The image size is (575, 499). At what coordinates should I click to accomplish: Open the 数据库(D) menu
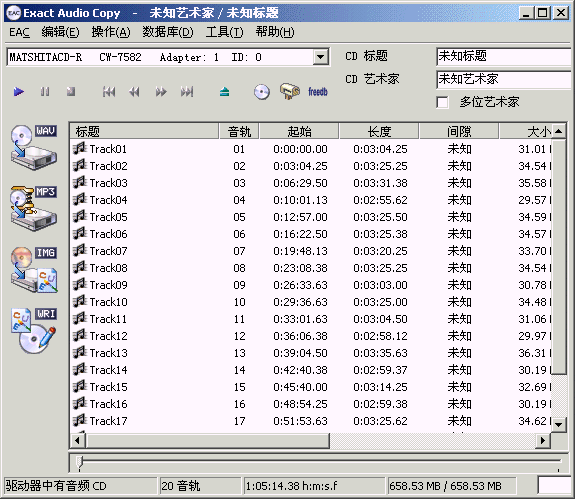(168, 32)
